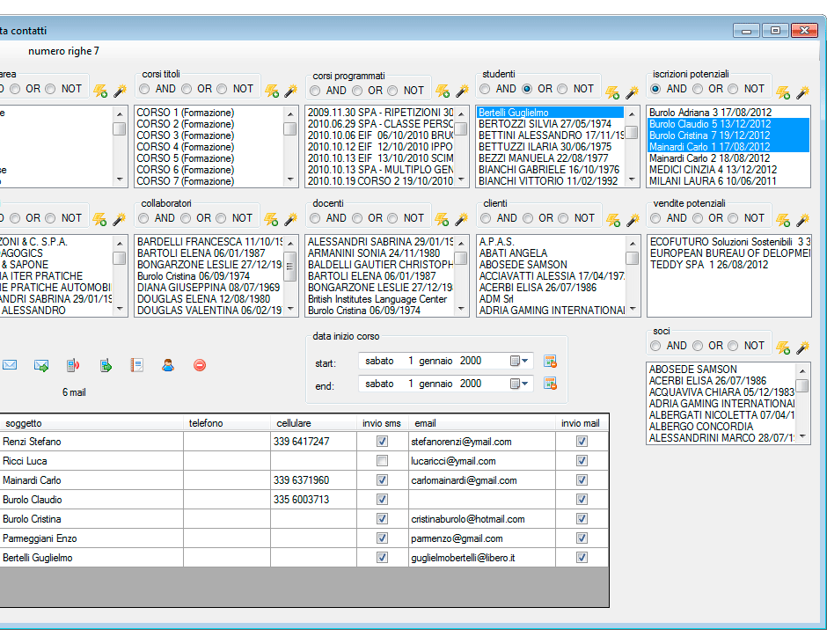Check invio sms for Ricci Luca
827x644 pixels.
click(x=383, y=461)
